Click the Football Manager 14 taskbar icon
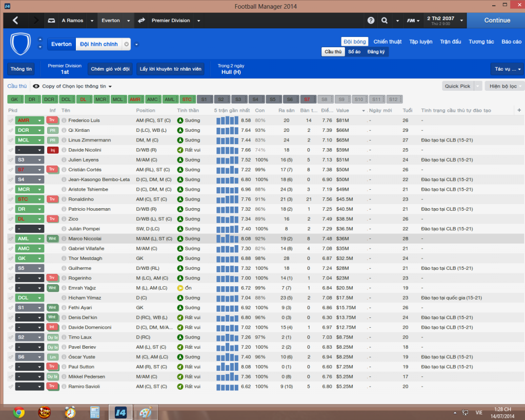This screenshot has height=420, width=525. pyautogui.click(x=120, y=412)
